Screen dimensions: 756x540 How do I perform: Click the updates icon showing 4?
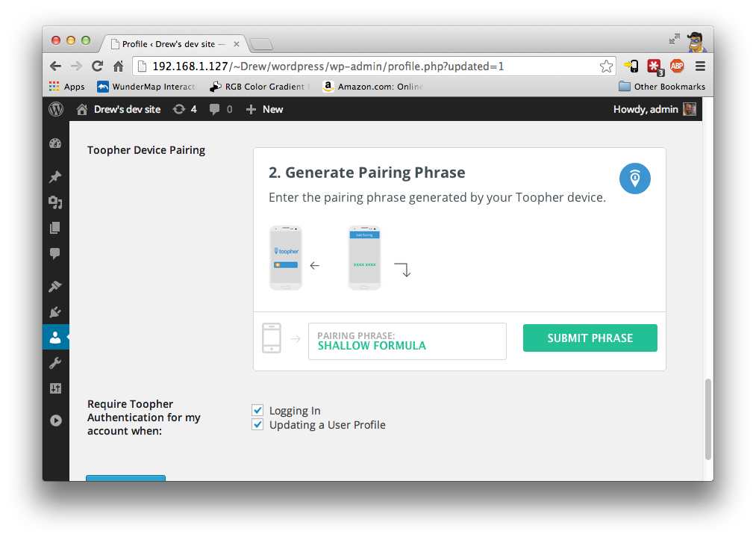(184, 110)
